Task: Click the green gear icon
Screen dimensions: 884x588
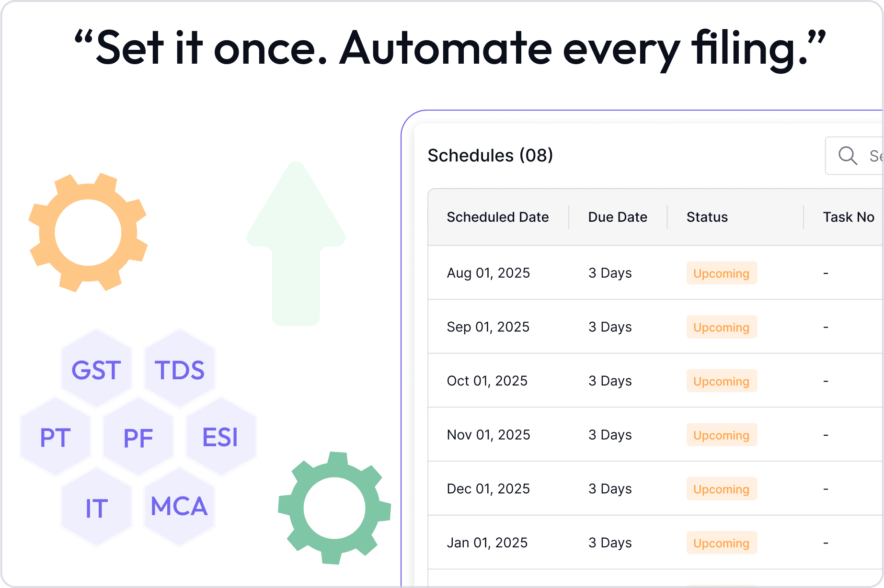Action: tap(334, 508)
